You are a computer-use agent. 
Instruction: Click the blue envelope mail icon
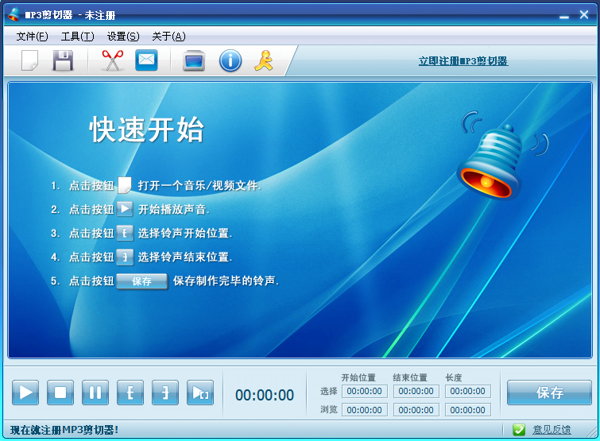pyautogui.click(x=146, y=61)
